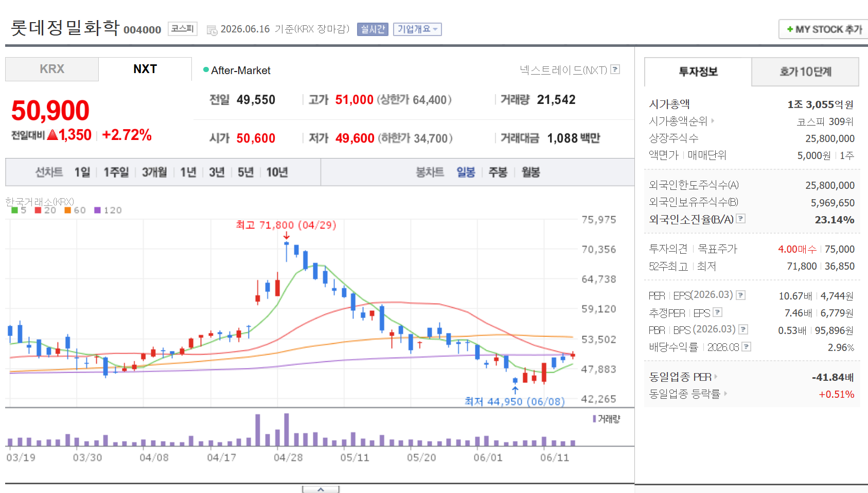The width and height of the screenshot is (868, 493).
Task: Click the NXT help question-mark icon
Action: point(615,69)
